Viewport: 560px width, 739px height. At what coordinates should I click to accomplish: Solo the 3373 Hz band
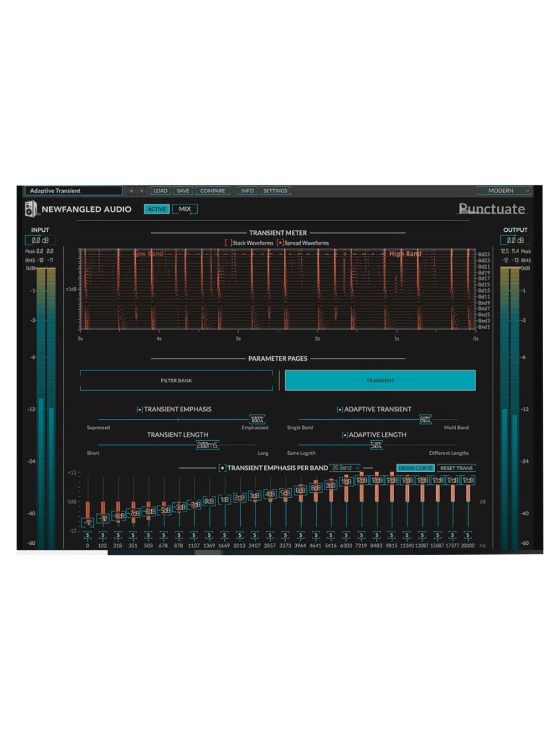285,535
